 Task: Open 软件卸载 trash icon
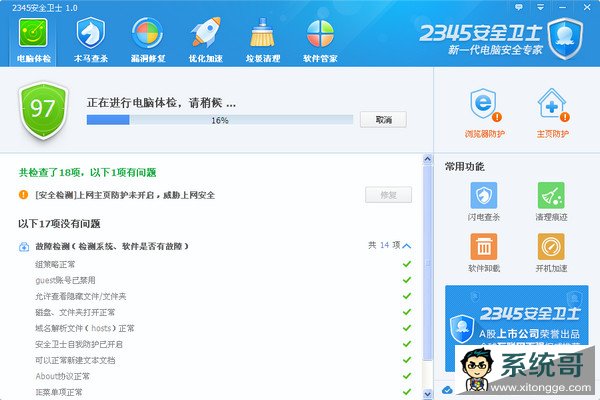[x=484, y=247]
